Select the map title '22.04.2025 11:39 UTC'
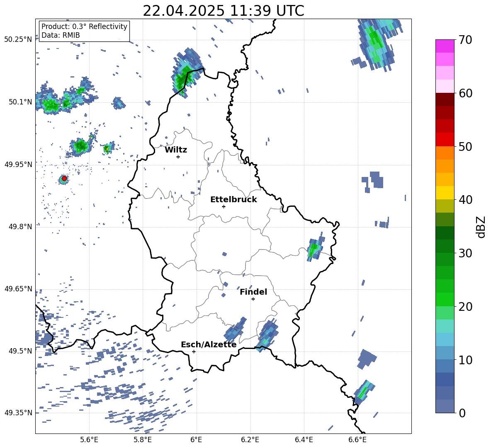491x448 pixels. click(224, 11)
